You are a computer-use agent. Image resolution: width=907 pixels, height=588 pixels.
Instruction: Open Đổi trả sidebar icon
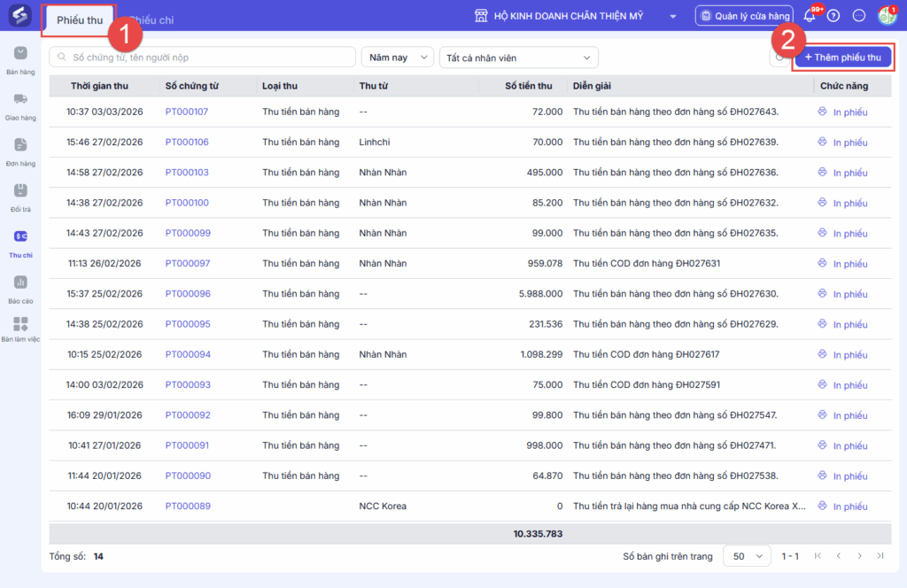(x=20, y=197)
